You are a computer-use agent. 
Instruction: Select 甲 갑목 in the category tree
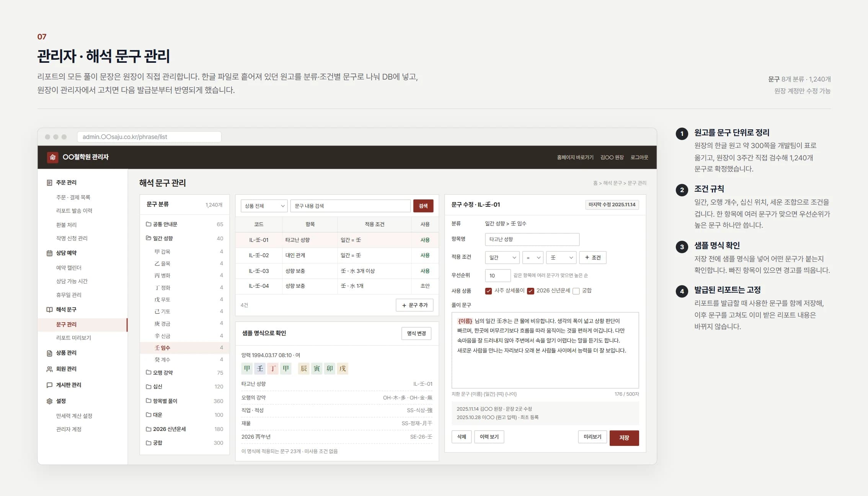184,251
